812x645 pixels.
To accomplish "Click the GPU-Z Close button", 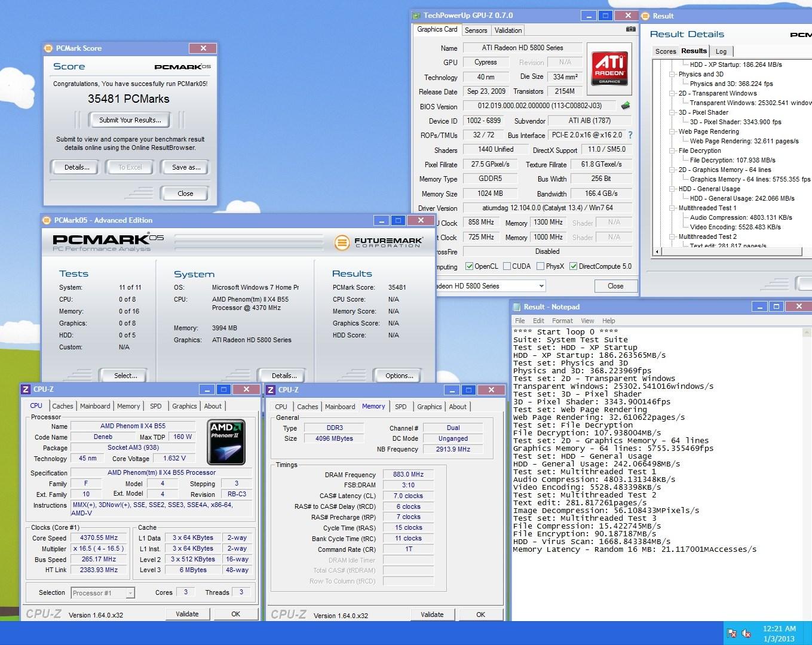I will 615,286.
